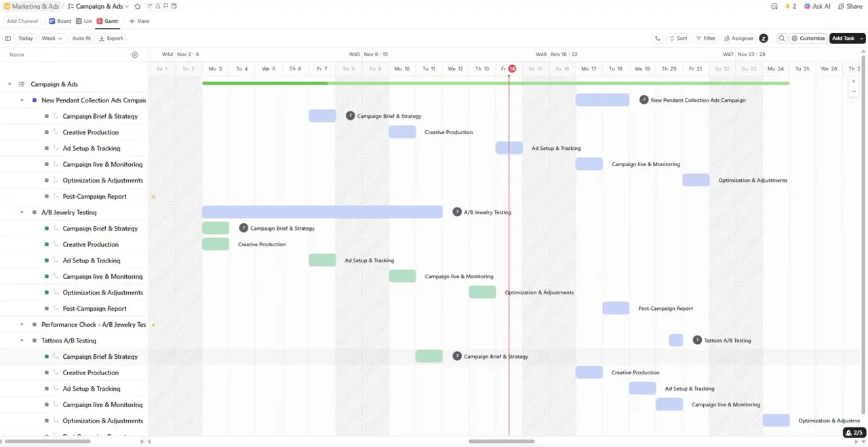Image resolution: width=868 pixels, height=447 pixels.
Task: Click the Ask AI button
Action: [x=817, y=6]
